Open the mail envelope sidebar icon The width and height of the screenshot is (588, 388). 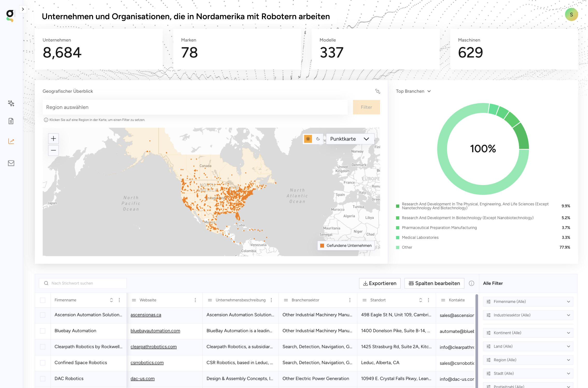click(x=11, y=163)
